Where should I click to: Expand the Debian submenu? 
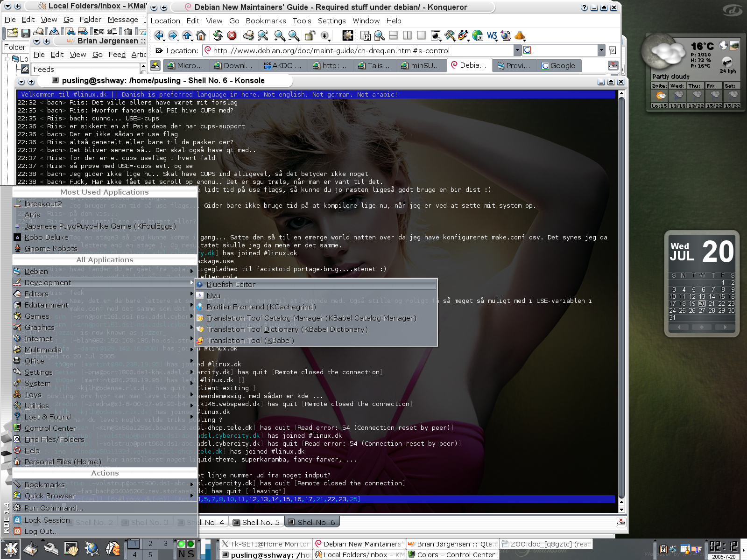pos(105,271)
